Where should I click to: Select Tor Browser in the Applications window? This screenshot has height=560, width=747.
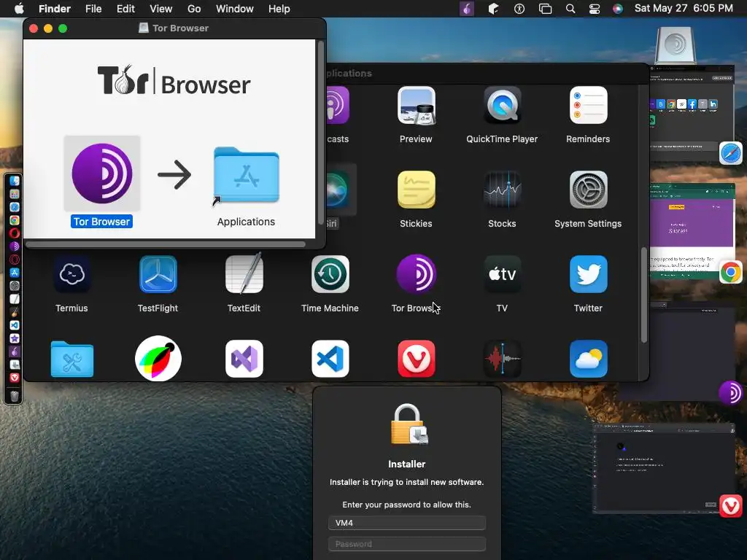pyautogui.click(x=416, y=274)
